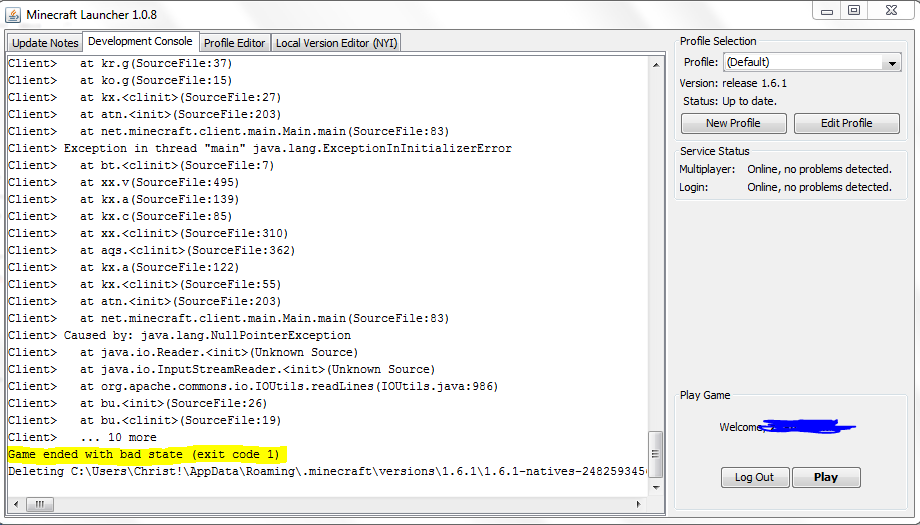Open the Profile Editor tab
This screenshot has height=525, width=920.
tap(235, 43)
